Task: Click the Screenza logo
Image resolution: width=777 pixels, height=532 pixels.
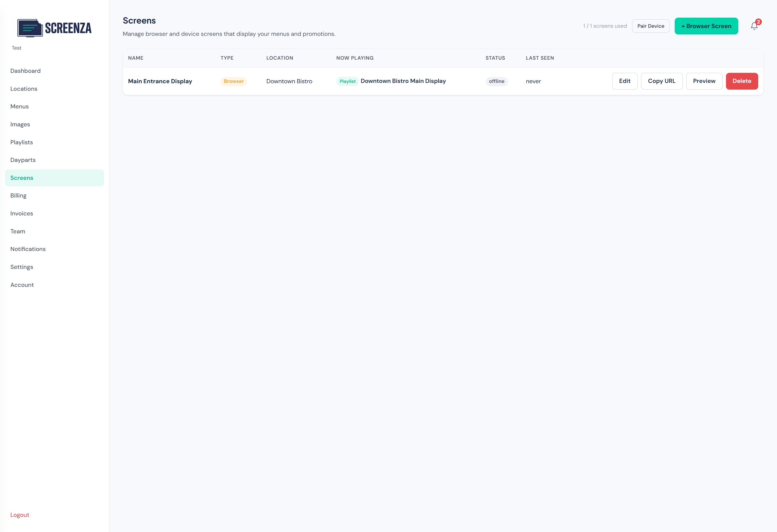Action: [54, 28]
